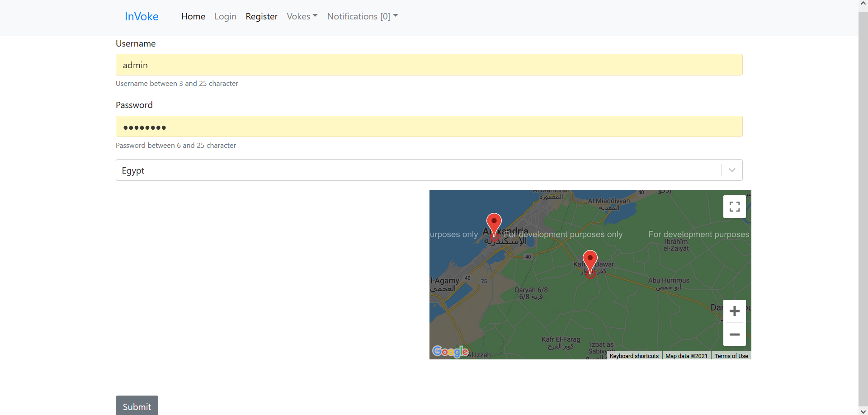Image resolution: width=868 pixels, height=415 pixels.
Task: Click the InVoke brand logo
Action: [142, 16]
